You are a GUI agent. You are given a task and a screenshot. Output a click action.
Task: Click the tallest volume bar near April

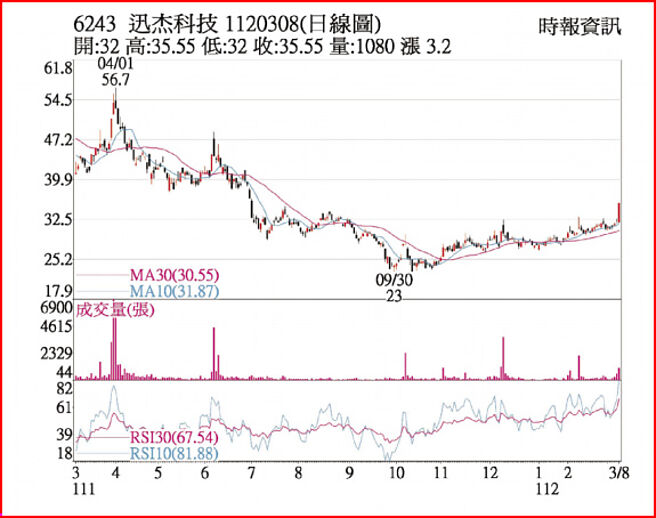[115, 348]
